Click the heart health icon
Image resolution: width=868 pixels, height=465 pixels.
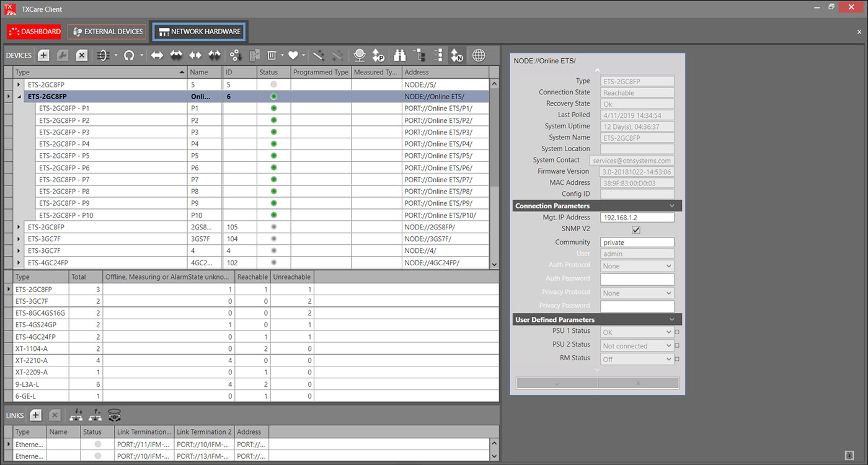293,55
